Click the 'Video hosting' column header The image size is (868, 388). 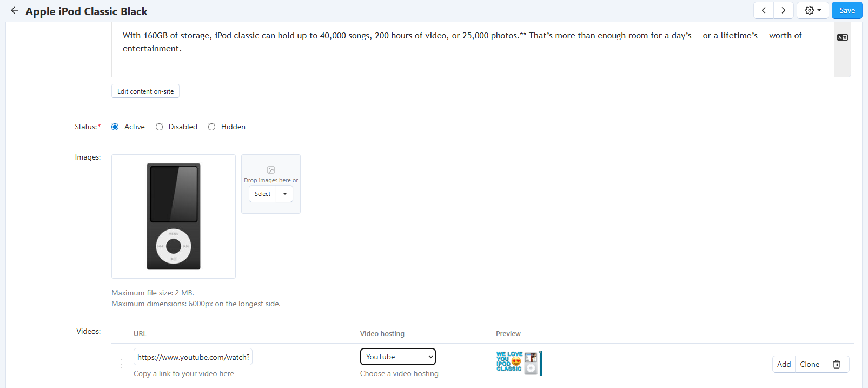pyautogui.click(x=382, y=333)
